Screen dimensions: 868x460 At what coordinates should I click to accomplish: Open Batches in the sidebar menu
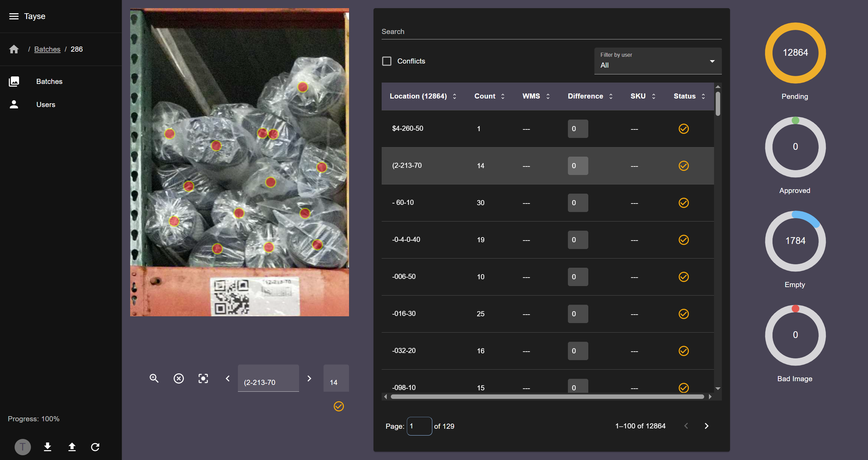(x=49, y=82)
